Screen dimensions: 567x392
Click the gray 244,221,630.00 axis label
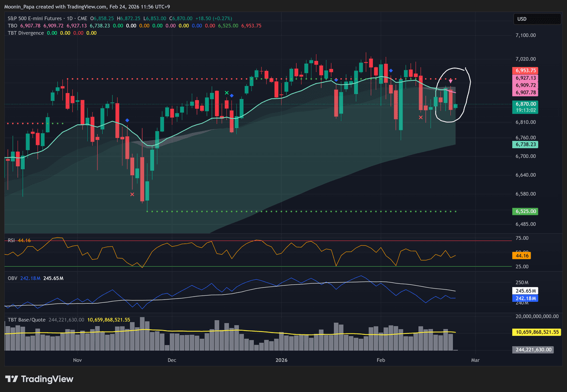[x=532, y=350]
